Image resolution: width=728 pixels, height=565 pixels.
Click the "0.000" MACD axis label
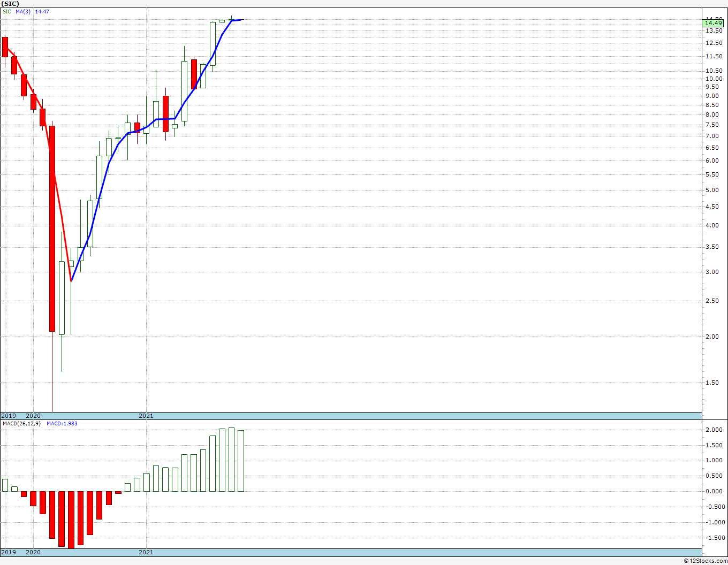(714, 491)
